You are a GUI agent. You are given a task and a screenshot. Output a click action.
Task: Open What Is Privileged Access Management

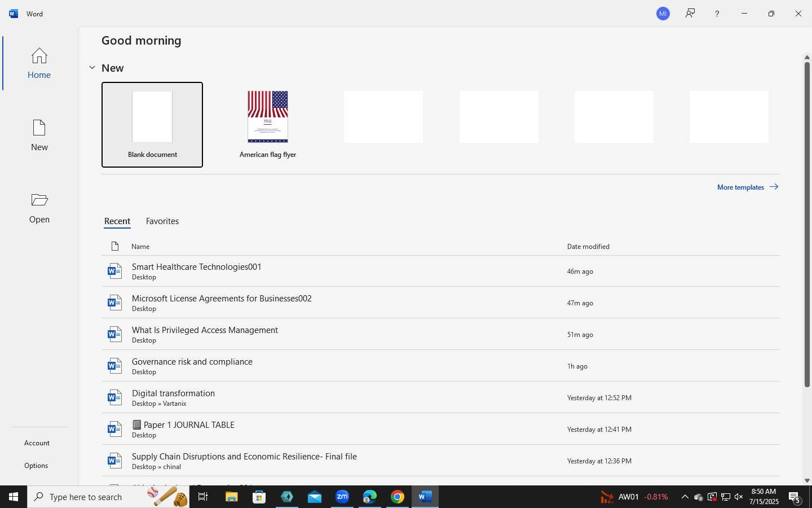440,334
